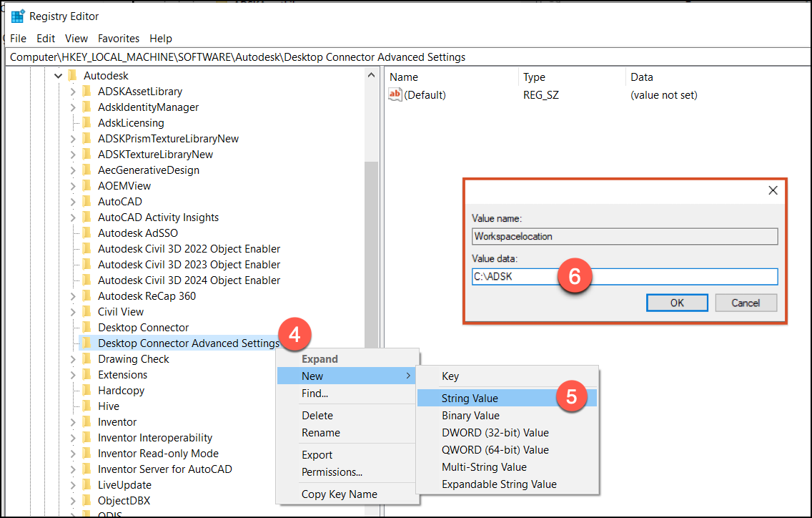The height and width of the screenshot is (518, 812).
Task: Click Find... in the context menu
Action: pyautogui.click(x=347, y=393)
